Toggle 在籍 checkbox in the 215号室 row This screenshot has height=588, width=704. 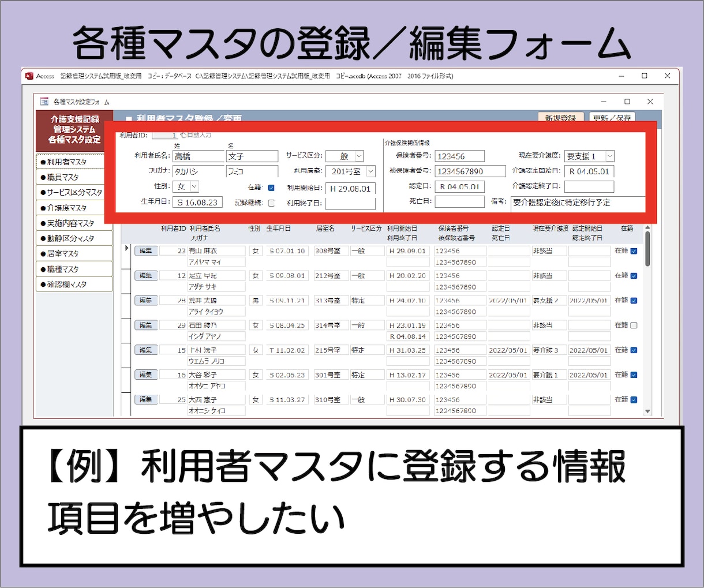(634, 350)
